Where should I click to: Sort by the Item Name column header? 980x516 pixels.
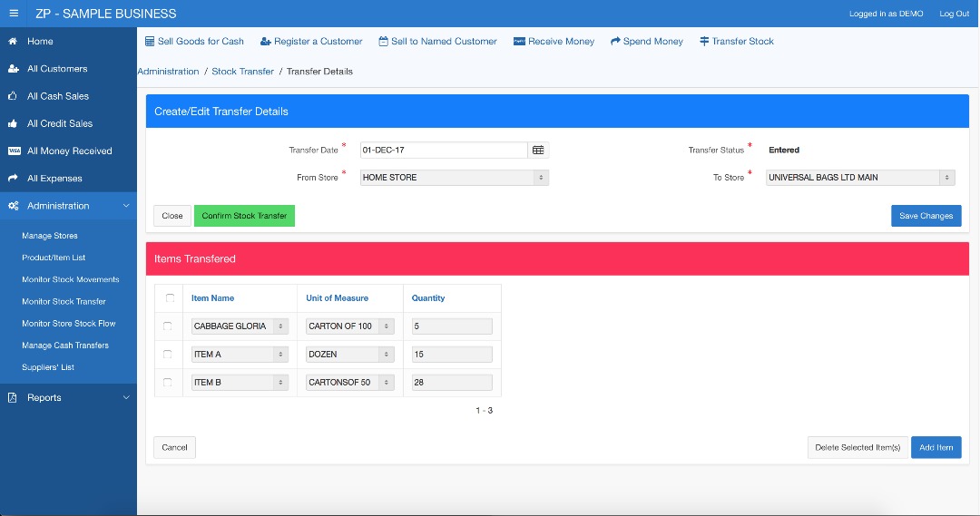click(212, 298)
